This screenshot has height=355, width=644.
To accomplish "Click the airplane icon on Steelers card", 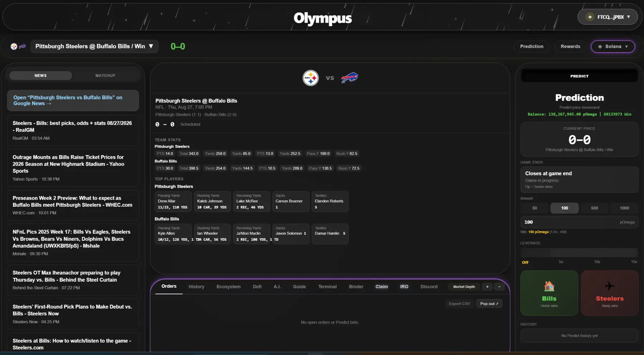I will point(610,286).
